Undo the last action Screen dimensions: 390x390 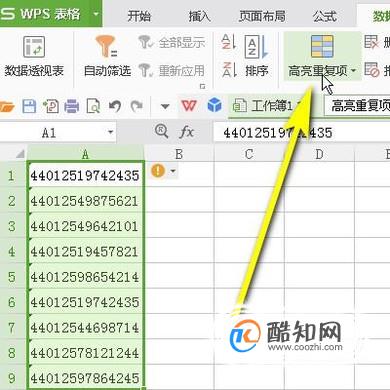pos(115,107)
